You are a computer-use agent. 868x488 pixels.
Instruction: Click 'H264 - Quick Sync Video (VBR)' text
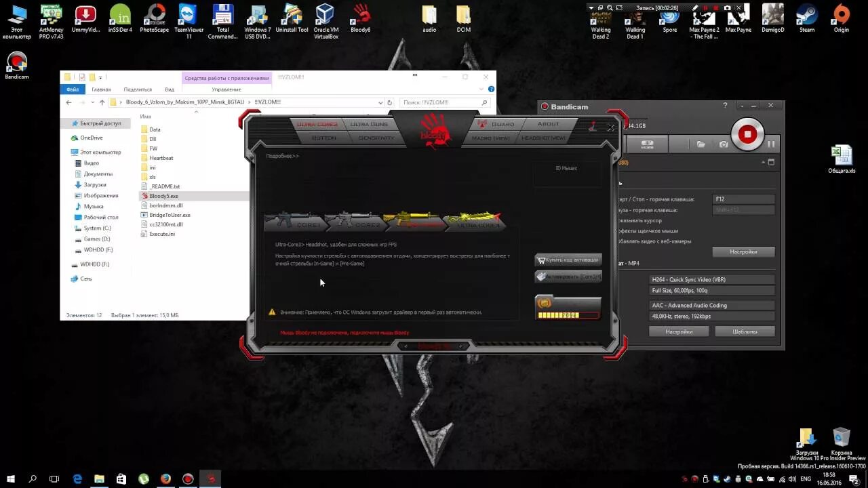click(x=688, y=279)
